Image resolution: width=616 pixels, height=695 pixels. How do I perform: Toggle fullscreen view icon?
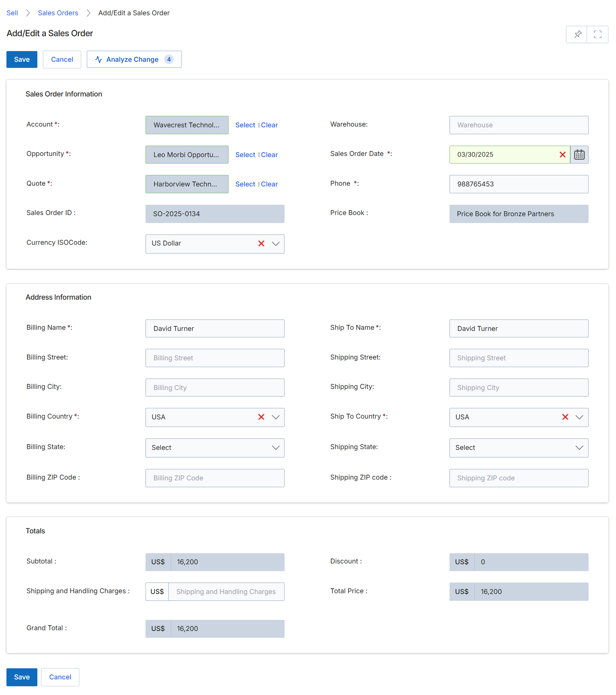click(598, 34)
